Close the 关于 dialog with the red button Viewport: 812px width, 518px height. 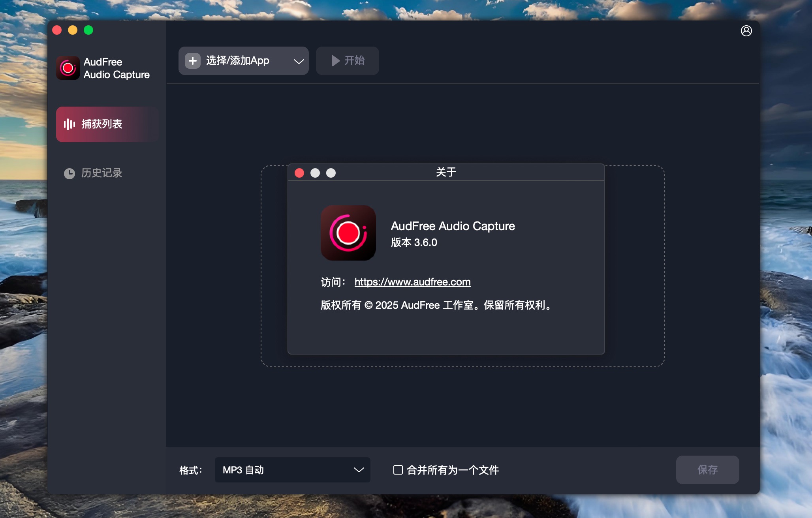[299, 173]
